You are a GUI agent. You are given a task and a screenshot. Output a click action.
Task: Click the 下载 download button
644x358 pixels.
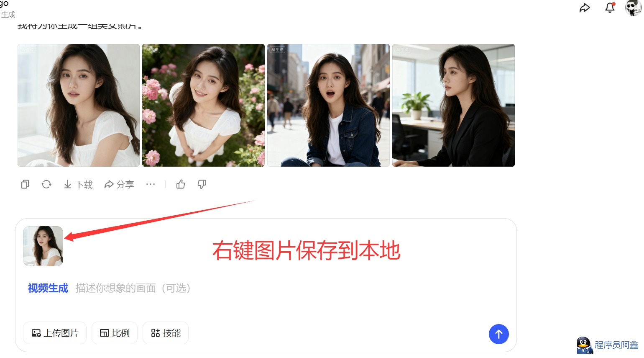pyautogui.click(x=78, y=185)
